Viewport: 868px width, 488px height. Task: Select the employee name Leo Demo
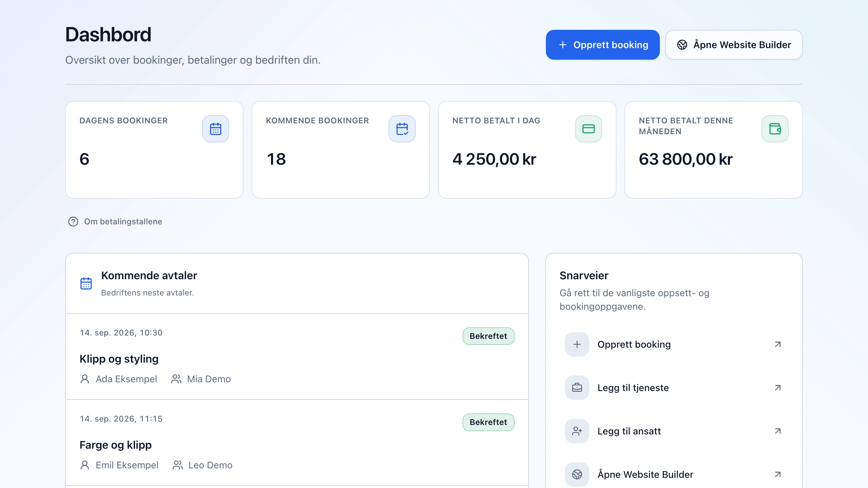210,465
